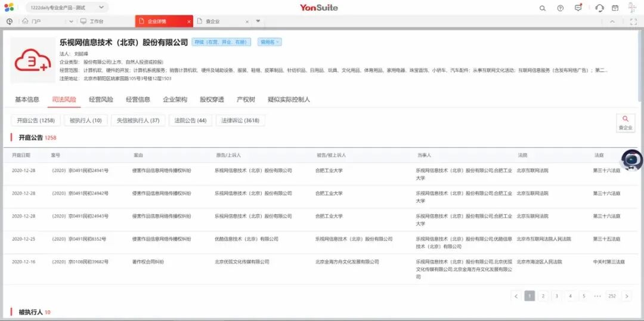Expand the 门户 dropdown chevron
This screenshot has width=644, height=321.
pos(71,21)
